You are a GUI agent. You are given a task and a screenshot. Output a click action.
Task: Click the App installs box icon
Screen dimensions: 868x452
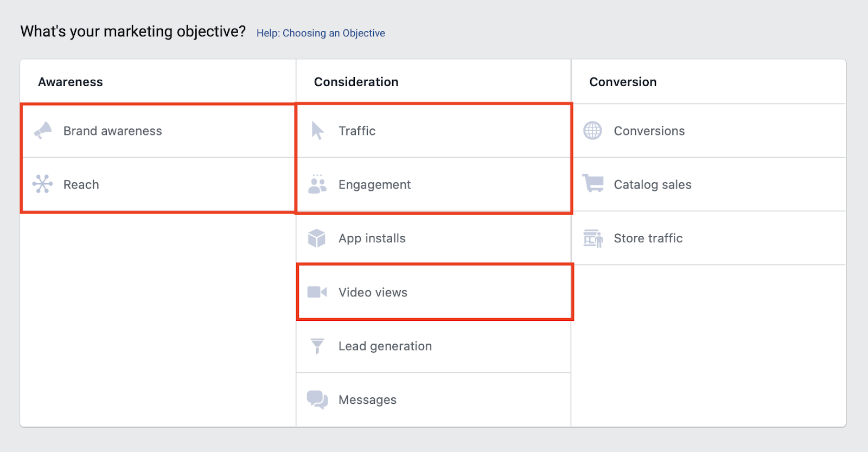tap(317, 238)
